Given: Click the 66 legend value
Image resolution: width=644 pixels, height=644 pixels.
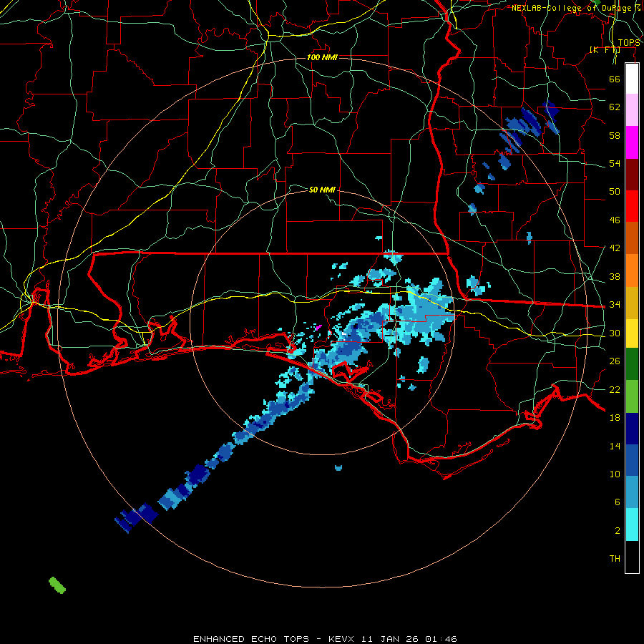Looking at the screenshot, I should point(615,79).
